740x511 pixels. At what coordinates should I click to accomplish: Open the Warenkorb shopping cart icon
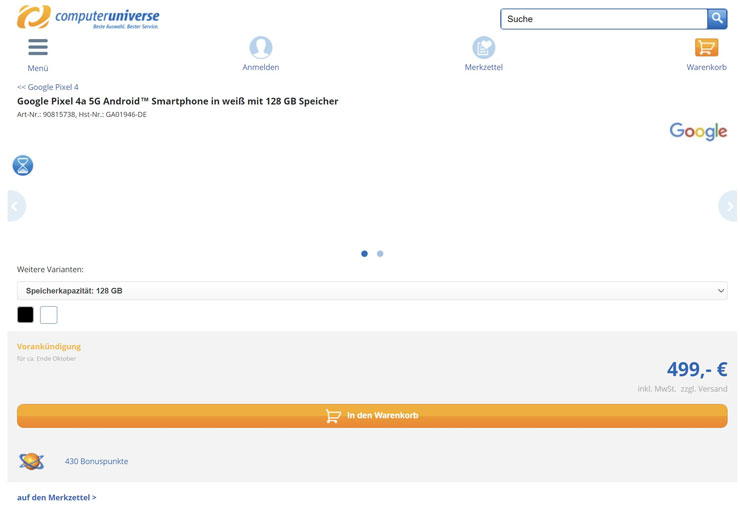[706, 47]
